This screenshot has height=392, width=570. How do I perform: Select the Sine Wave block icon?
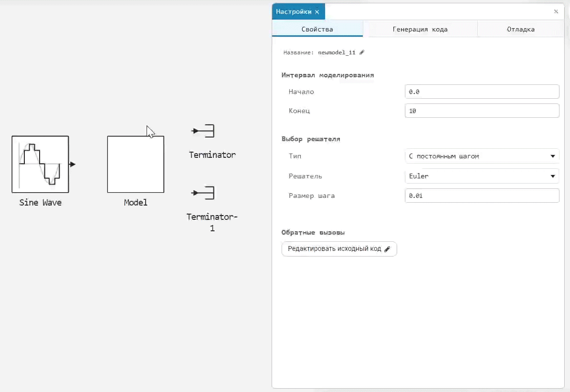point(41,164)
